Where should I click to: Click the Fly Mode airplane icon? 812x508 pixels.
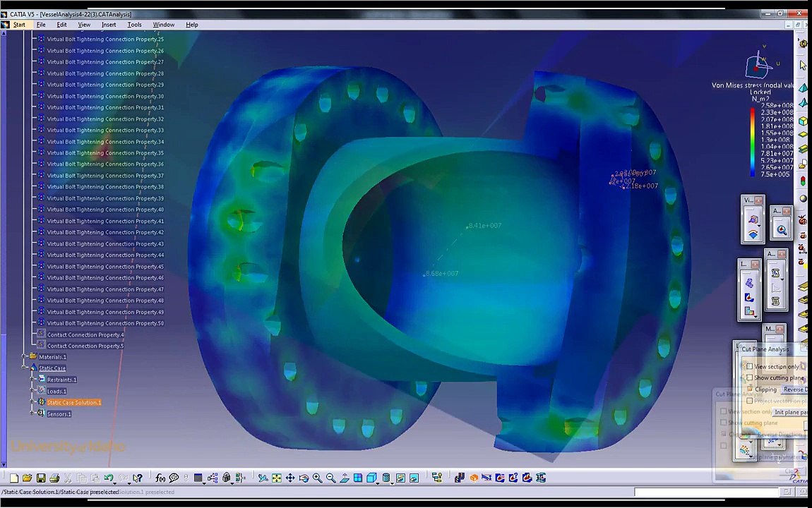click(263, 478)
